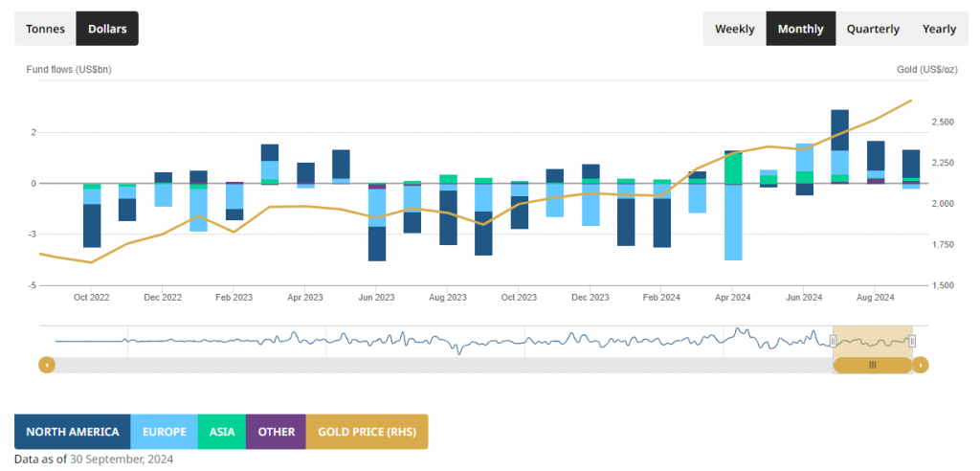
Task: Toggle the North America series in legend
Action: pos(73,432)
